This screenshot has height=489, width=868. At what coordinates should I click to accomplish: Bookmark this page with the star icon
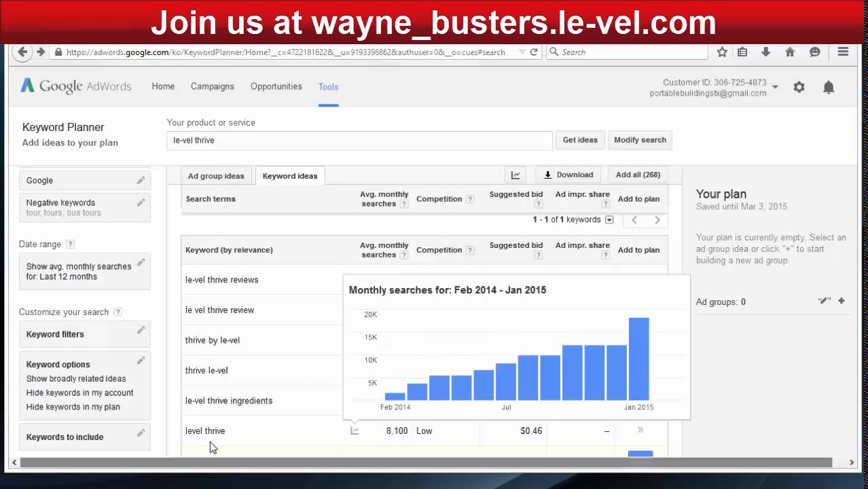[722, 52]
